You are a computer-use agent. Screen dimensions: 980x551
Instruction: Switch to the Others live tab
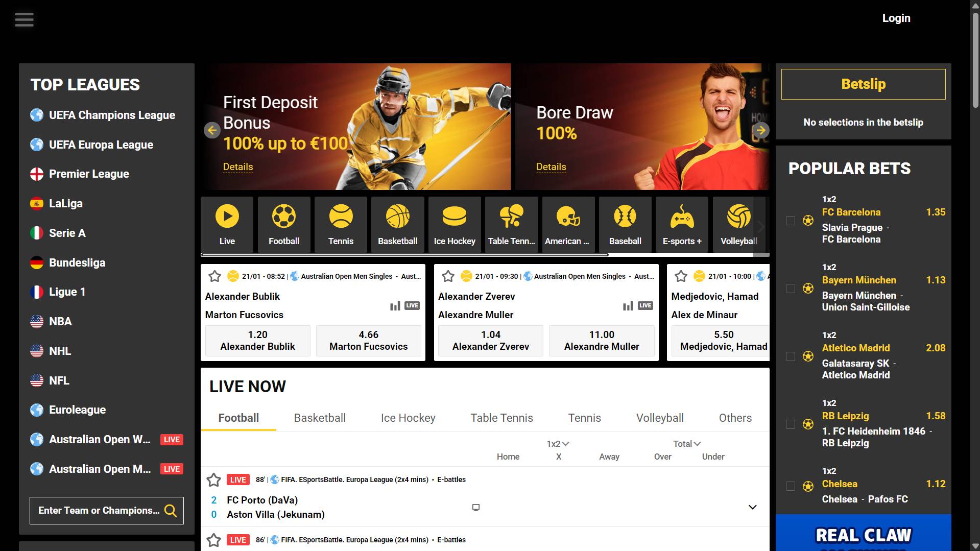pyautogui.click(x=735, y=418)
